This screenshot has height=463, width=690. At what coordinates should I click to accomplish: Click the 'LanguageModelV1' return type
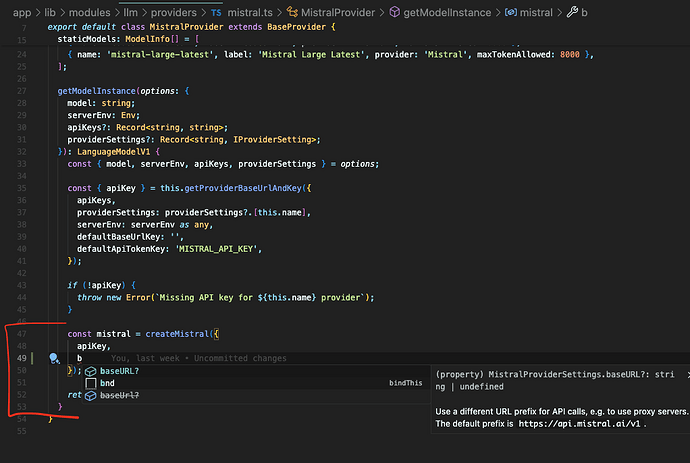coord(114,152)
